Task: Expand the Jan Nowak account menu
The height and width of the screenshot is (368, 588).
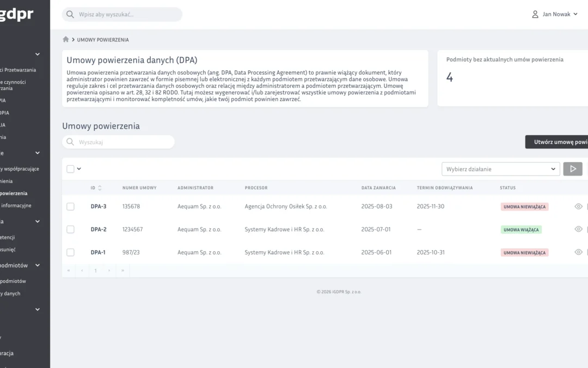Action: pyautogui.click(x=575, y=14)
